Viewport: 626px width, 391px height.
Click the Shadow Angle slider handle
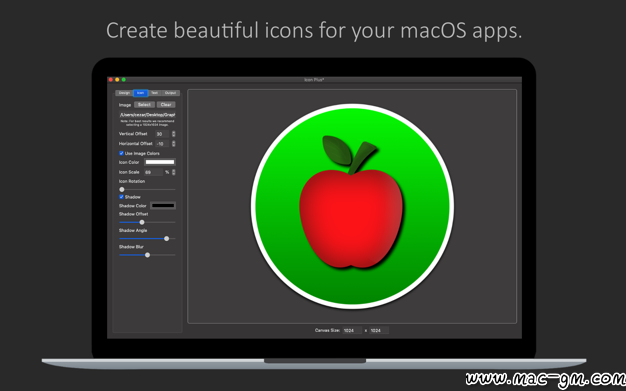tap(166, 238)
